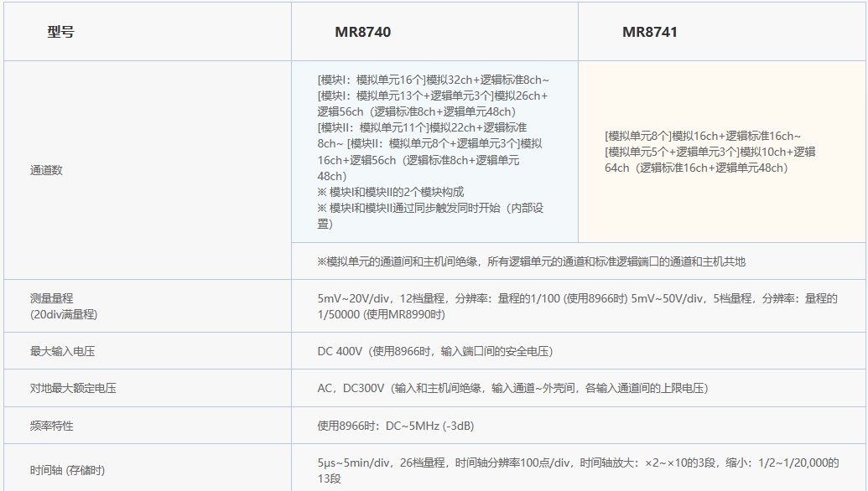868x491 pixels.
Task: Click the MR8741 channel count text 模拟单元8个
Action: pyautogui.click(x=637, y=136)
